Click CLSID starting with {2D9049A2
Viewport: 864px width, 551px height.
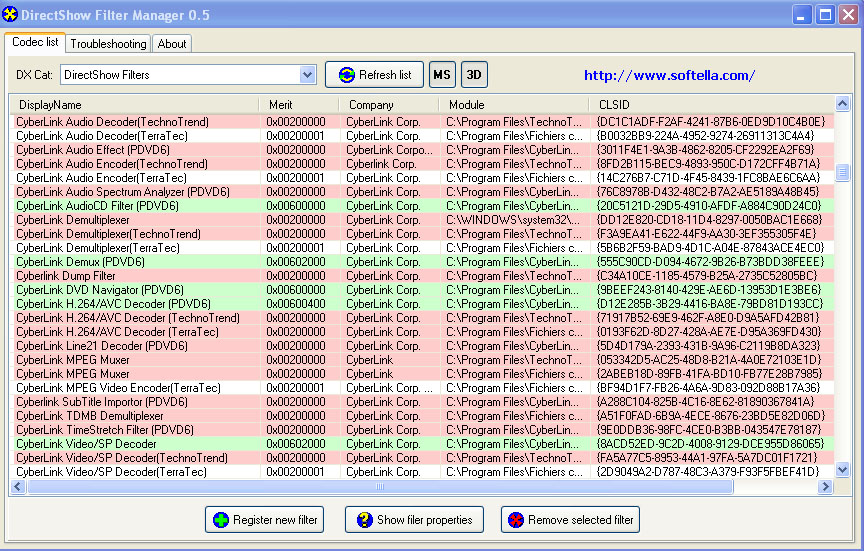tap(708, 472)
